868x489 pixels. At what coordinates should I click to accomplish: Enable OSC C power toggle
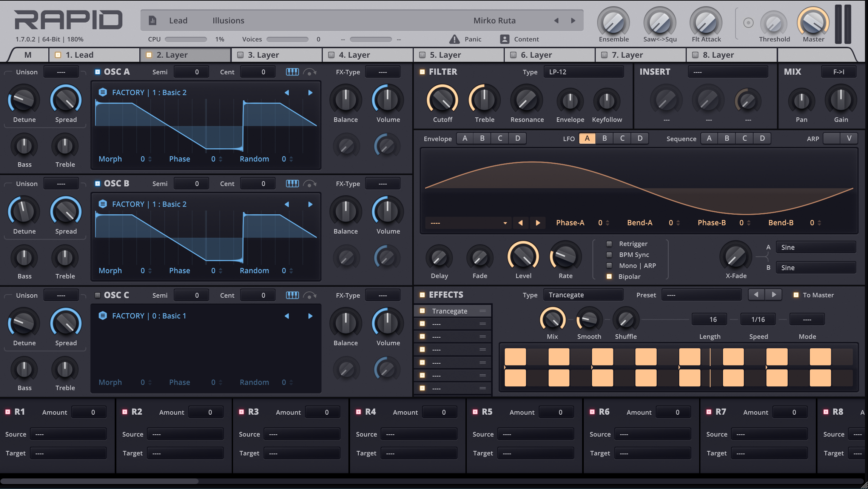click(x=97, y=295)
